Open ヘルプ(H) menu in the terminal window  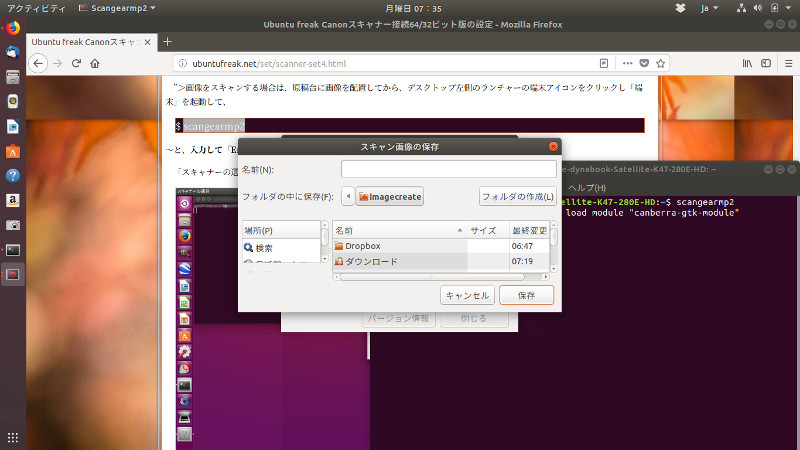pyautogui.click(x=587, y=188)
